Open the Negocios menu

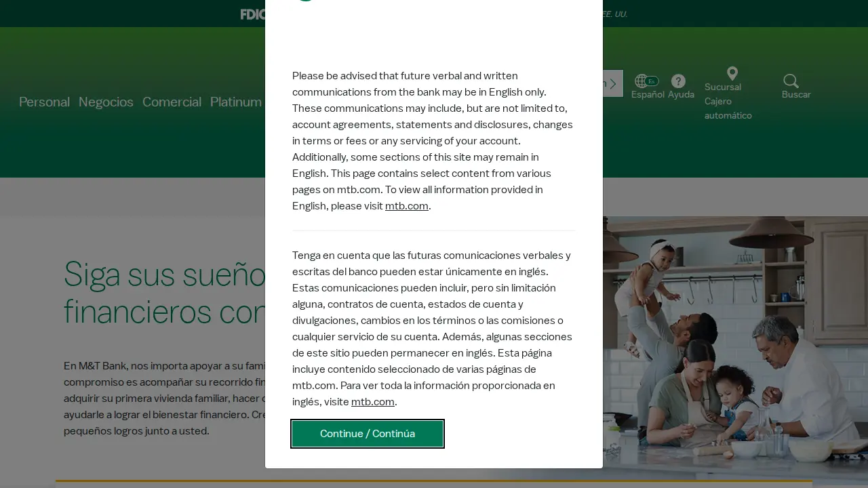coord(106,102)
